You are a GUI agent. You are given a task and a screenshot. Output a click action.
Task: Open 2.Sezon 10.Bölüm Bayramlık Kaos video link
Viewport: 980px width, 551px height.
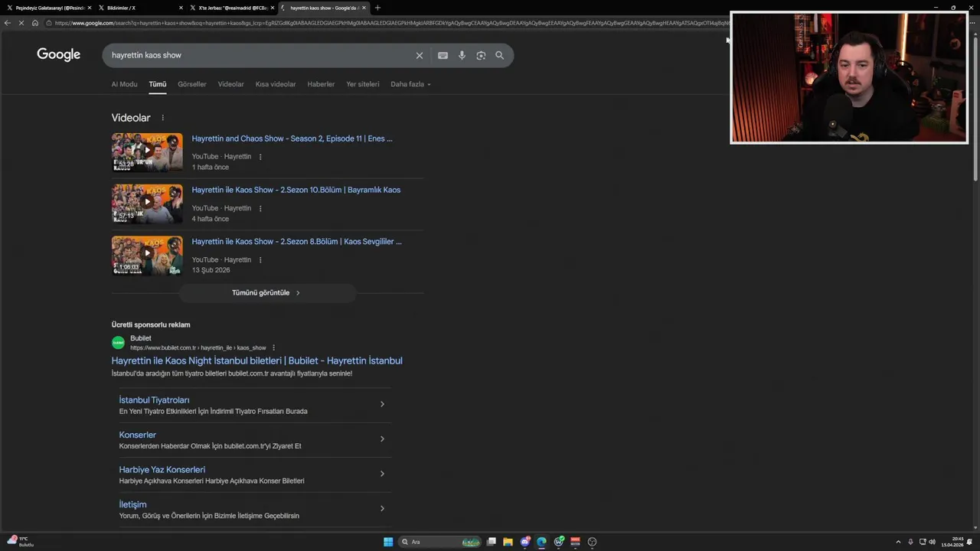pyautogui.click(x=296, y=190)
